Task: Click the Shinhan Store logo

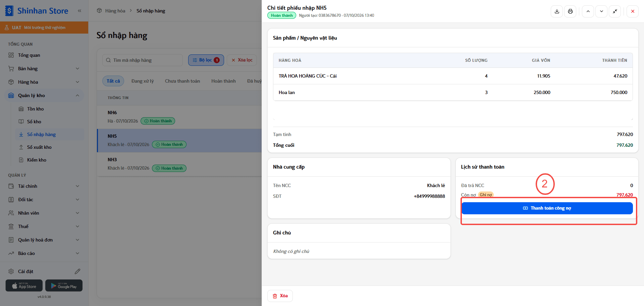Action: pyautogui.click(x=37, y=11)
